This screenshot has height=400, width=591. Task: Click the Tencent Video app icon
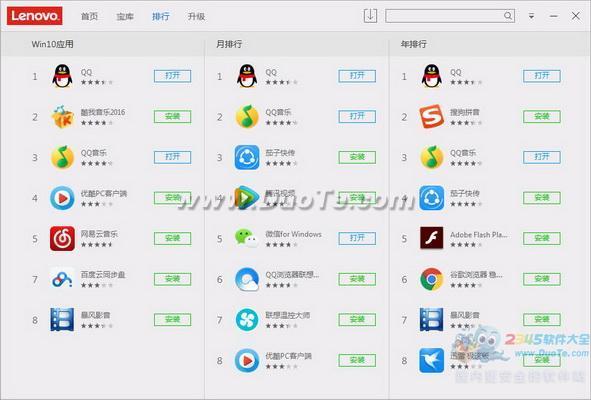(247, 198)
